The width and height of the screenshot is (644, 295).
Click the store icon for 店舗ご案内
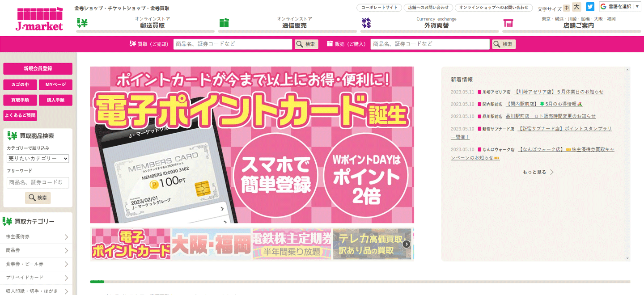508,23
